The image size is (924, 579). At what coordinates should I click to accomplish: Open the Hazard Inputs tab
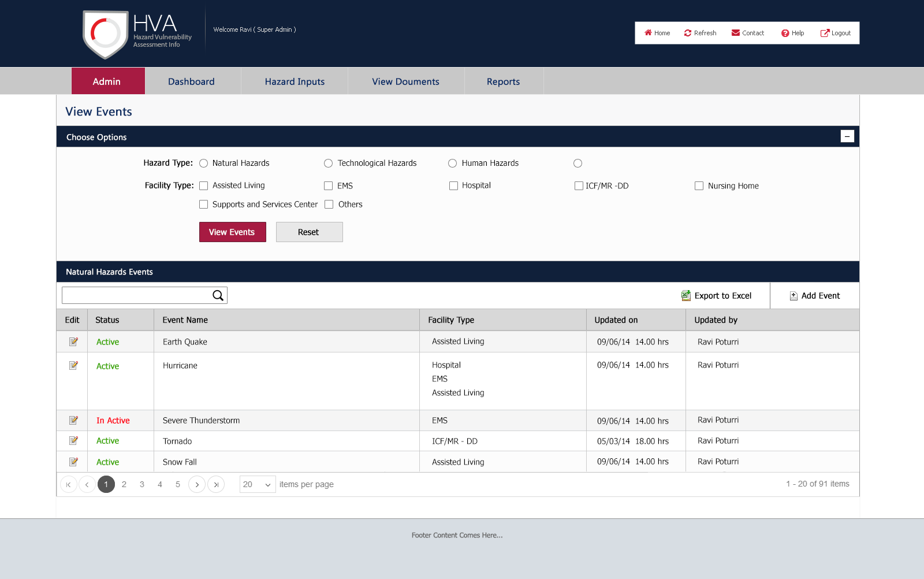click(295, 81)
